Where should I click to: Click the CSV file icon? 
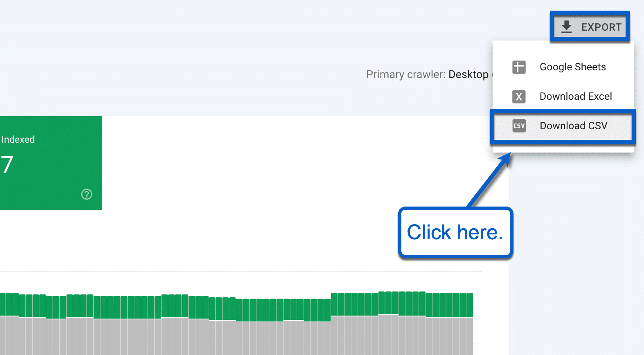pyautogui.click(x=519, y=126)
